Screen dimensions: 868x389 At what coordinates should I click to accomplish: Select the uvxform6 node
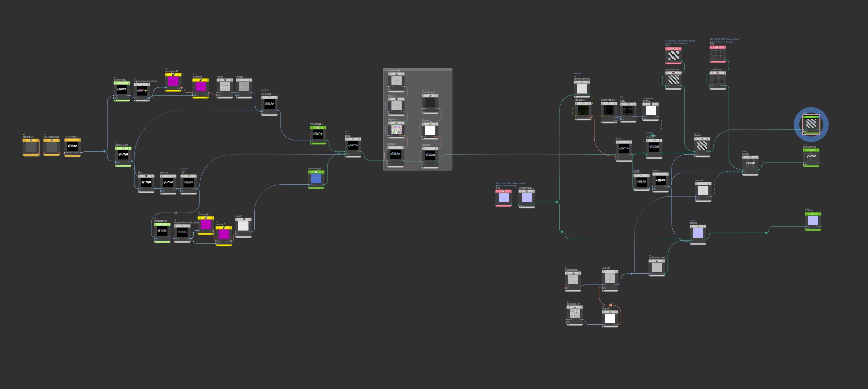click(x=201, y=88)
